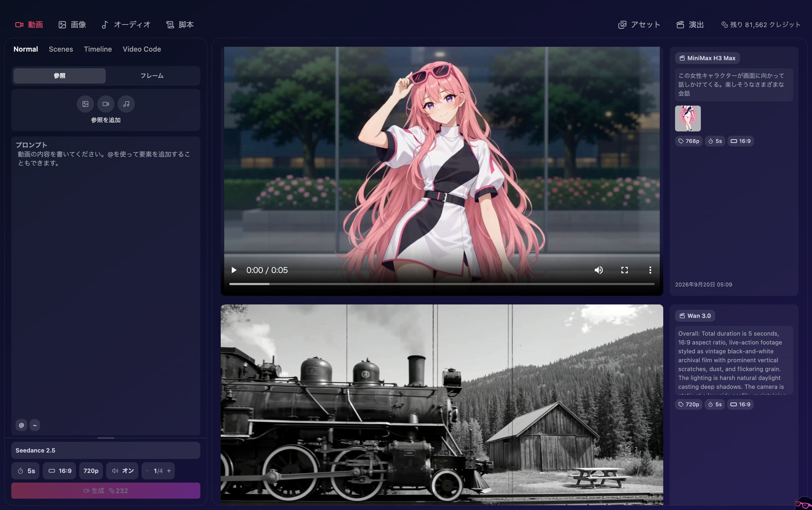Add an audio reference
This screenshot has width=812, height=510.
[x=126, y=104]
